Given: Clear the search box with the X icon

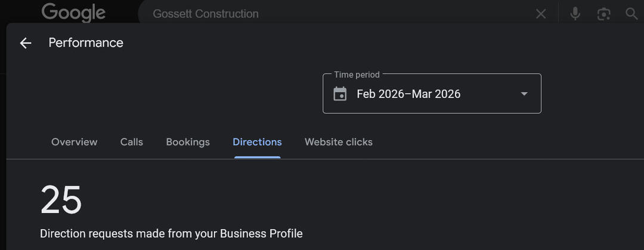Looking at the screenshot, I should 541,14.
